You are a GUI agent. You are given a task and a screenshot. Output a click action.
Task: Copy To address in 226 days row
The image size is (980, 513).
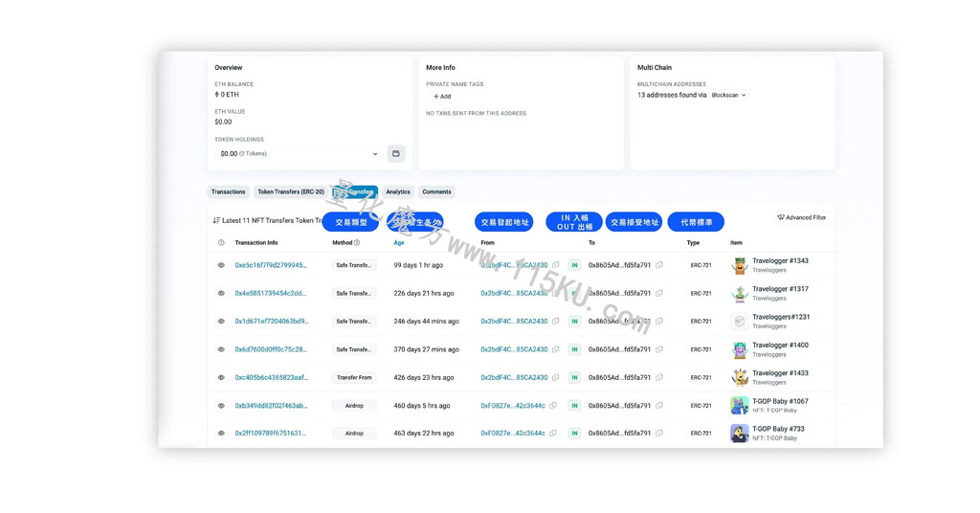[659, 293]
